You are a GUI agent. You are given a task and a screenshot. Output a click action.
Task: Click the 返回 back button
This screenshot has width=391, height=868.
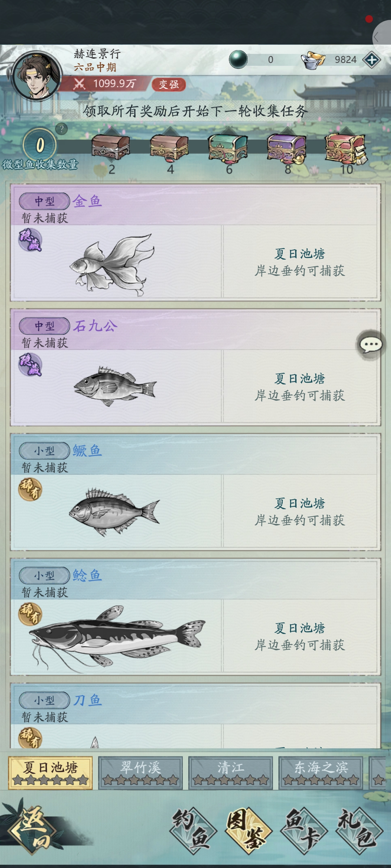coord(33,828)
